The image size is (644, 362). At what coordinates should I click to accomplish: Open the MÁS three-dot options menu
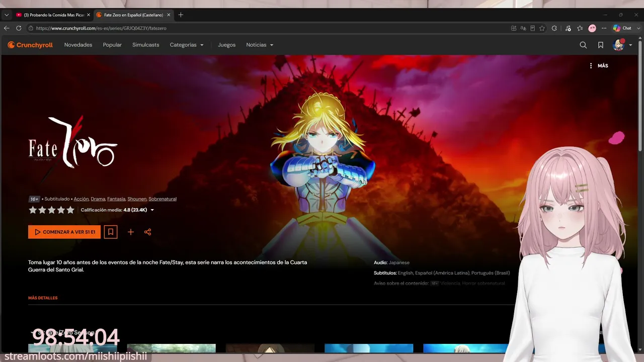coord(598,66)
